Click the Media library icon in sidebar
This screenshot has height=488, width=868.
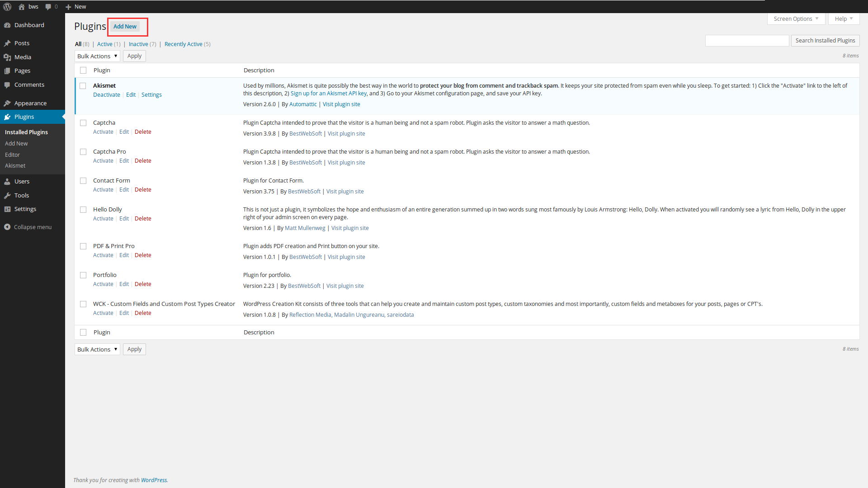point(7,56)
